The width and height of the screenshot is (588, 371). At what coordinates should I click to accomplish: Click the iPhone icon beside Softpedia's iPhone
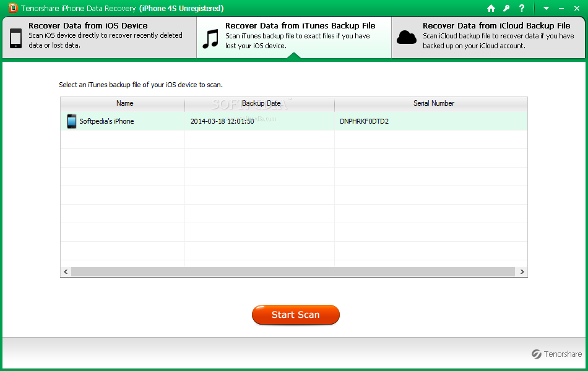click(x=72, y=121)
